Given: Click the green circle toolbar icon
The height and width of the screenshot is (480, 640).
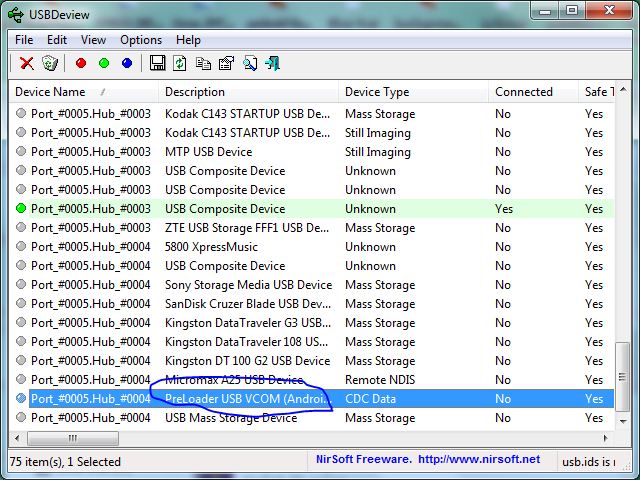Looking at the screenshot, I should tap(104, 63).
